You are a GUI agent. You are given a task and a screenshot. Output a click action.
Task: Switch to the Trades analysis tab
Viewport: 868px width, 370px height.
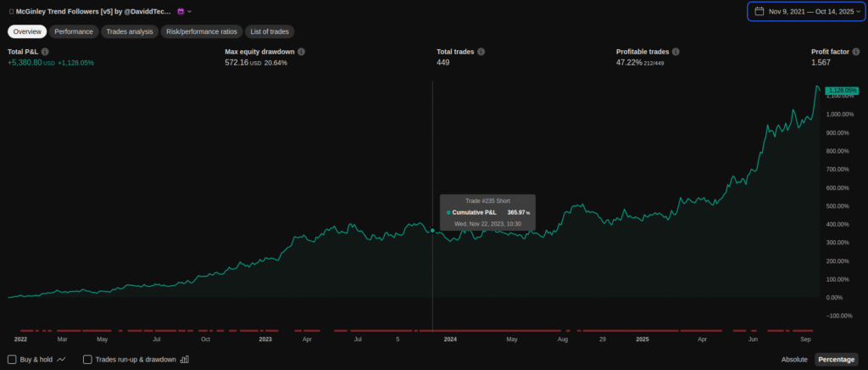click(x=130, y=31)
